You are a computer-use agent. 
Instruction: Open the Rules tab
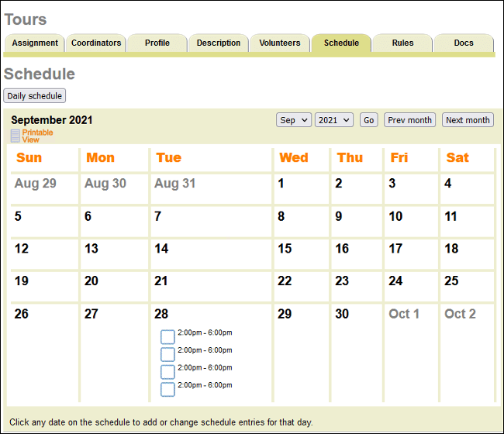point(402,43)
